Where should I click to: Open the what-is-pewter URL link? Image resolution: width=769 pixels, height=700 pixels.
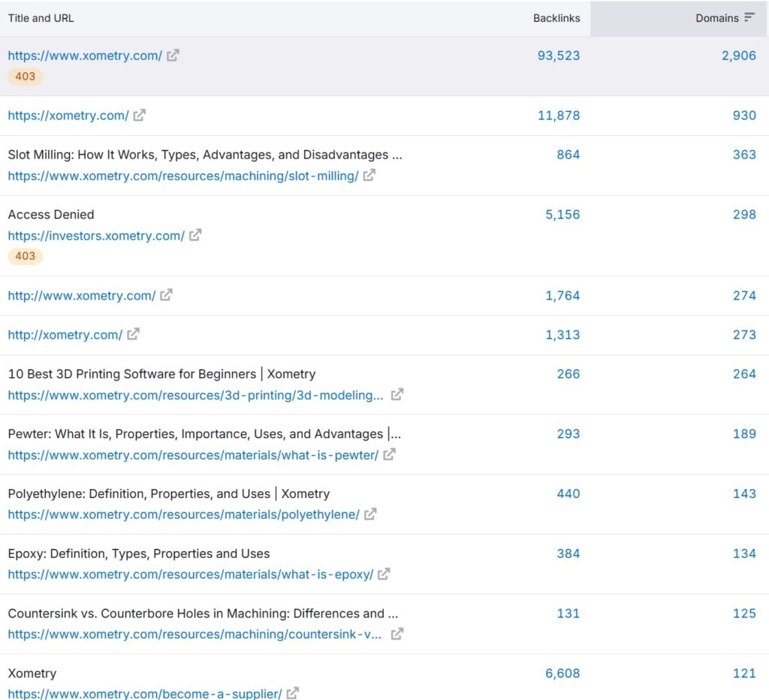pyautogui.click(x=193, y=455)
